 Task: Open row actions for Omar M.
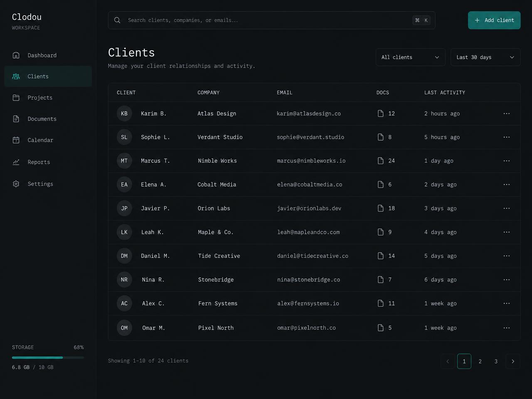506,328
